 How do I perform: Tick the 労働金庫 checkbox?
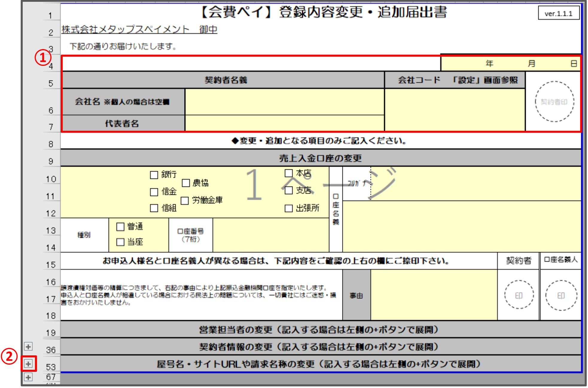point(185,200)
